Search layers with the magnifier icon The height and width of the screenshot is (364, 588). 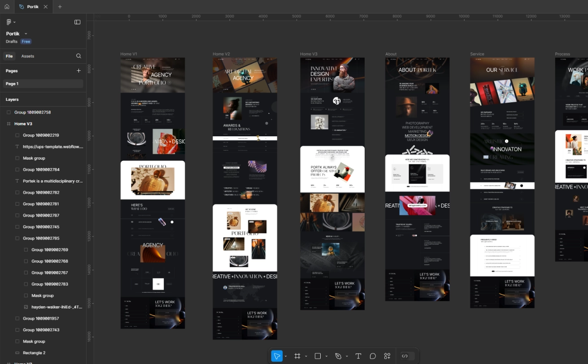(x=78, y=56)
